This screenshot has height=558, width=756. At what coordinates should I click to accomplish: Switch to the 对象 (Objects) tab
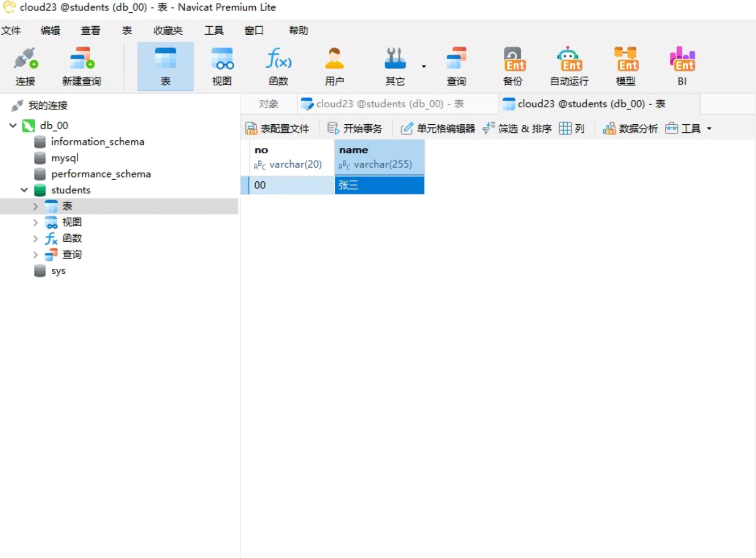pos(269,104)
